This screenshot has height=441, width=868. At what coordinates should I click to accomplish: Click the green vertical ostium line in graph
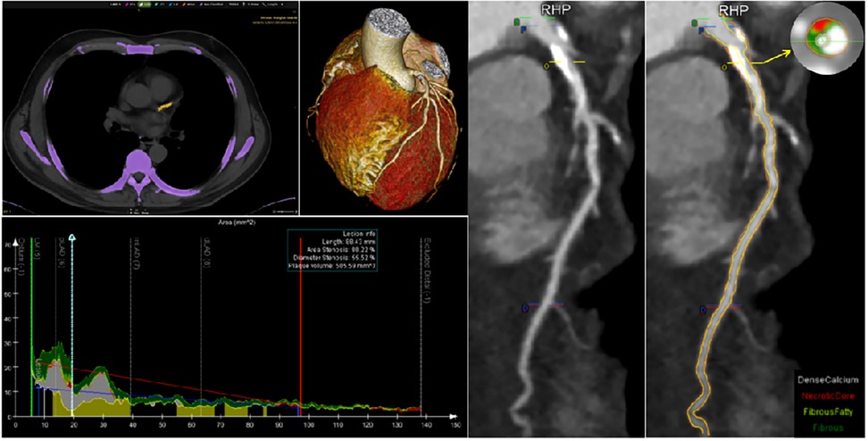pyautogui.click(x=31, y=327)
